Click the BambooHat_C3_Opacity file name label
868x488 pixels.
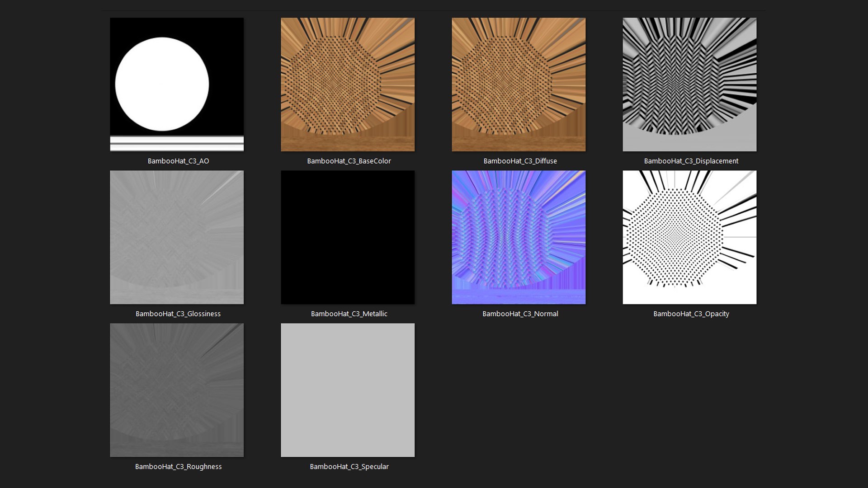coord(691,314)
